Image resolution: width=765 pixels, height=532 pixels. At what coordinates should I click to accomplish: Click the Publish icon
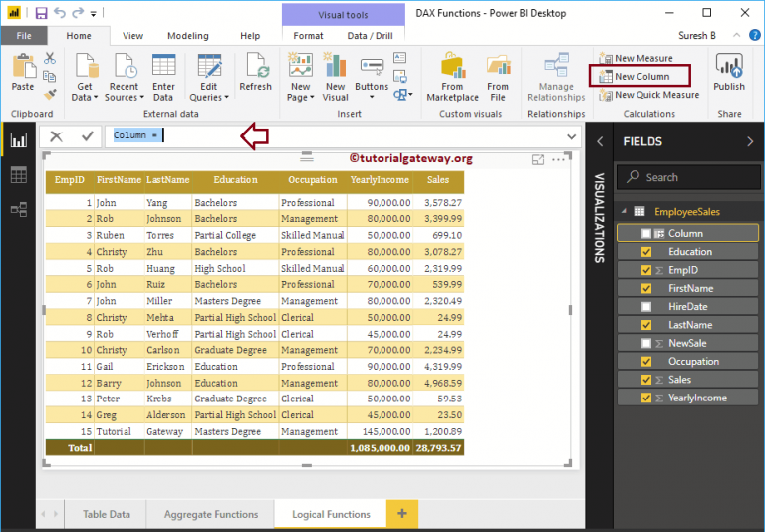pyautogui.click(x=729, y=66)
